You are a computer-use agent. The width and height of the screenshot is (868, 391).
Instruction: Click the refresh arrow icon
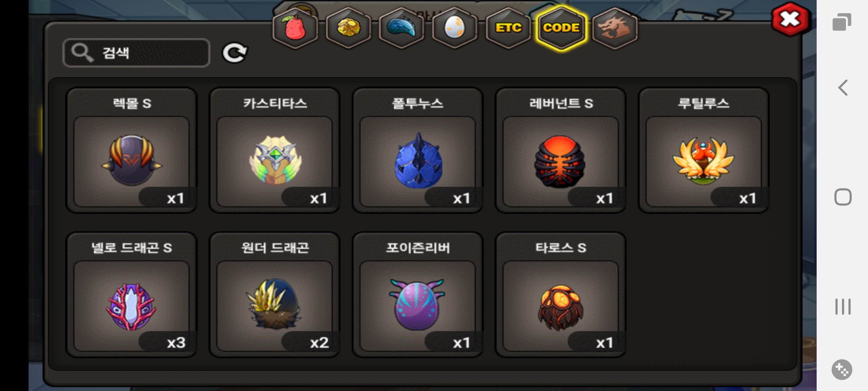click(235, 53)
